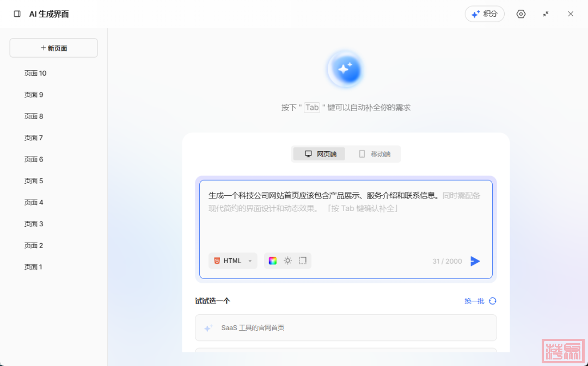Switch to 移动端 mobile mode
Image resolution: width=588 pixels, height=366 pixels.
coord(375,154)
